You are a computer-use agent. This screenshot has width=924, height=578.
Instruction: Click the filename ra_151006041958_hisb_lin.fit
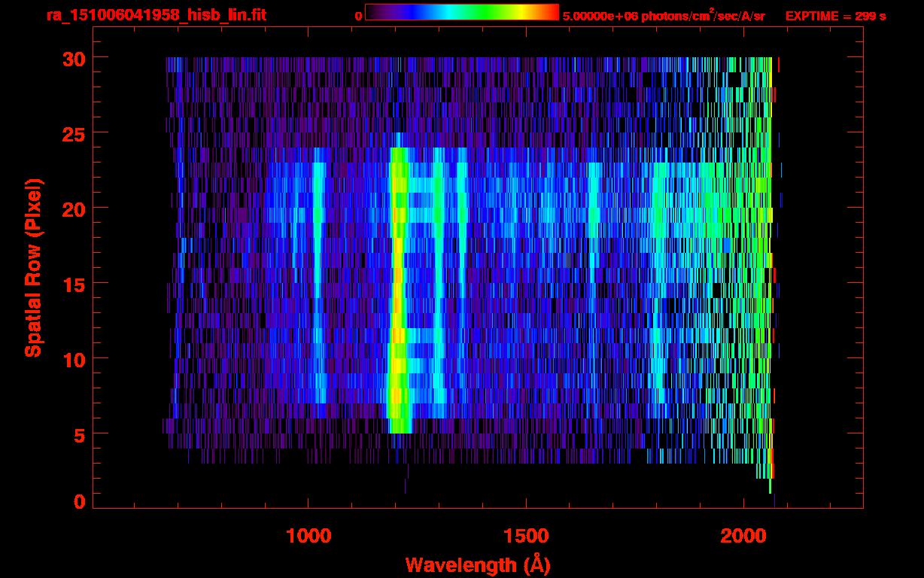point(155,14)
